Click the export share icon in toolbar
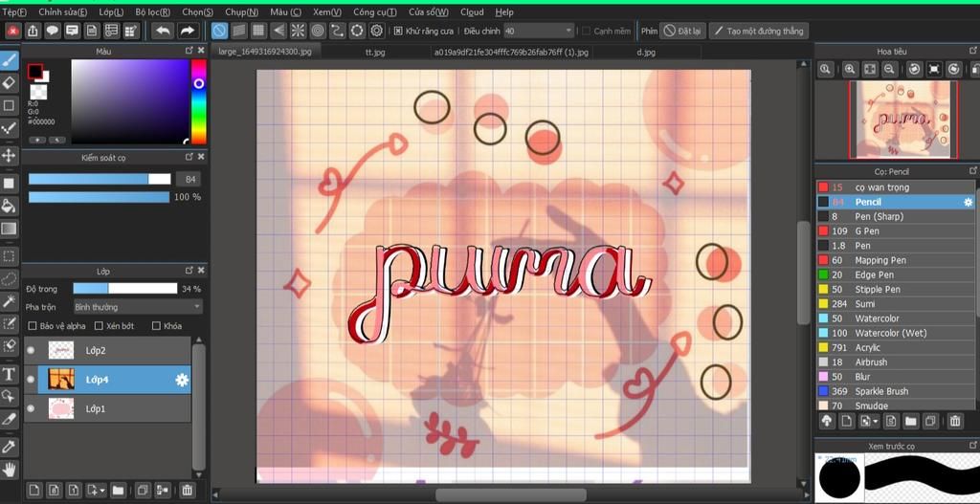 point(32,31)
